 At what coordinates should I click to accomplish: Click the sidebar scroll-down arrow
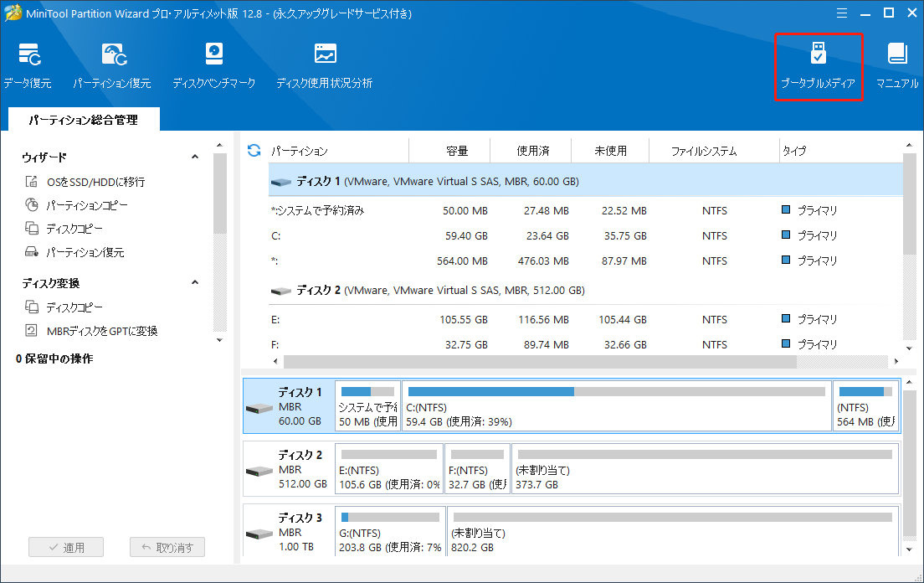click(x=219, y=340)
